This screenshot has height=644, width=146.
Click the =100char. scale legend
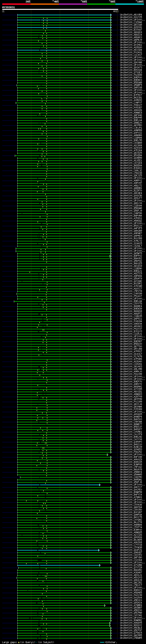pos(109,642)
